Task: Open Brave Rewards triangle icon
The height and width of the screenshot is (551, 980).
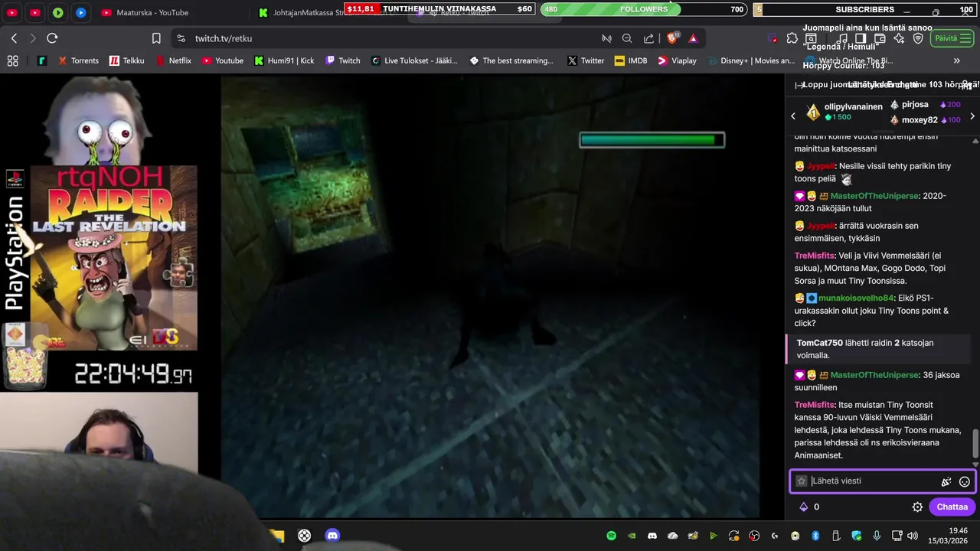Action: pos(693,38)
